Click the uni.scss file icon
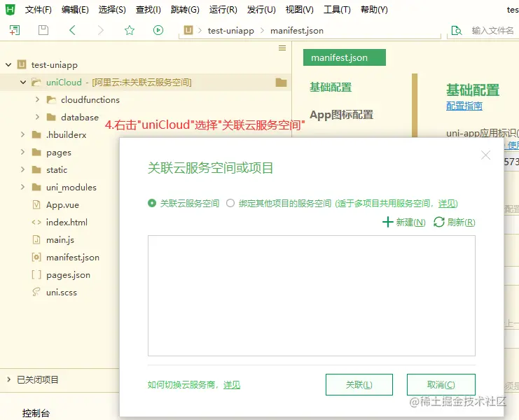Screen dimensions: 519x420 (36, 292)
